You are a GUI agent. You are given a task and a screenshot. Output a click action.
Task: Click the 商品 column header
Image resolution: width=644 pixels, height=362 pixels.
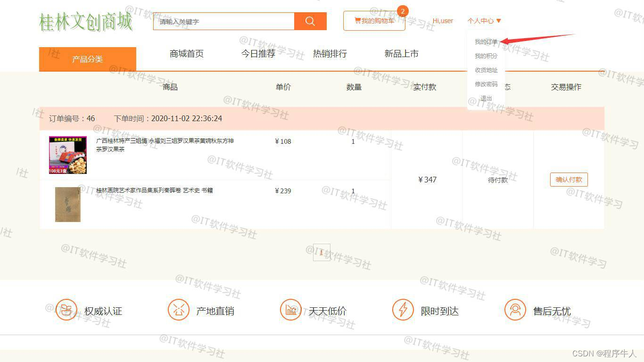170,87
